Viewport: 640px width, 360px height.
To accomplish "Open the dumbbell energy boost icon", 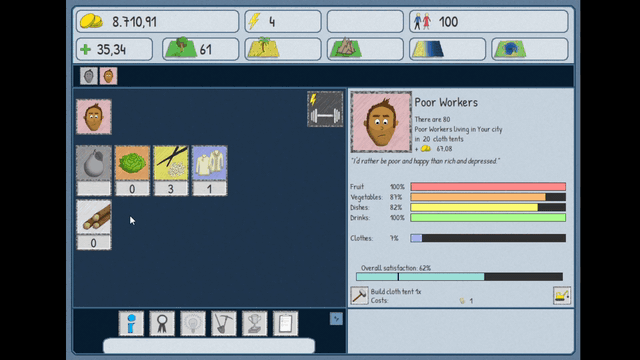I will tap(325, 109).
